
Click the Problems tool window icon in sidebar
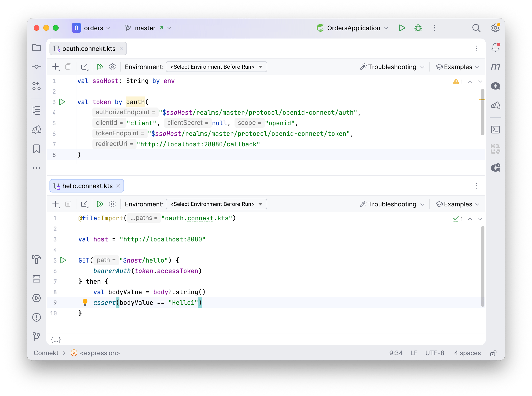click(x=37, y=317)
